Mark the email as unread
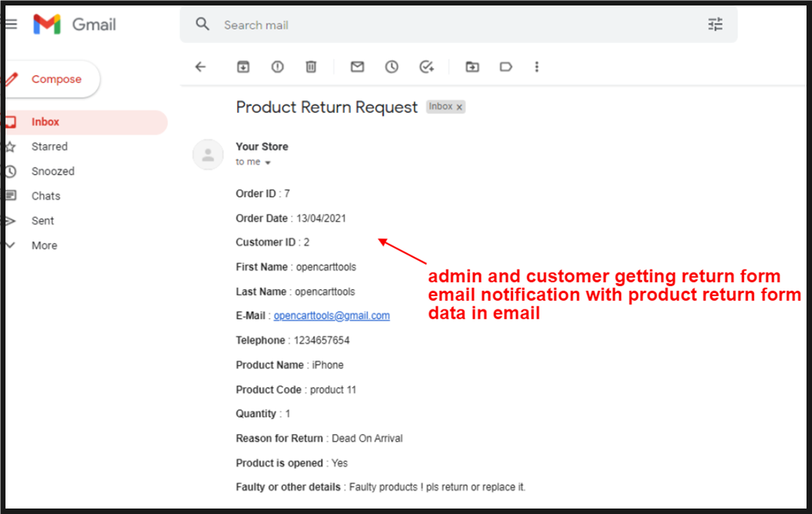Viewport: 812px width, 514px height. (357, 67)
